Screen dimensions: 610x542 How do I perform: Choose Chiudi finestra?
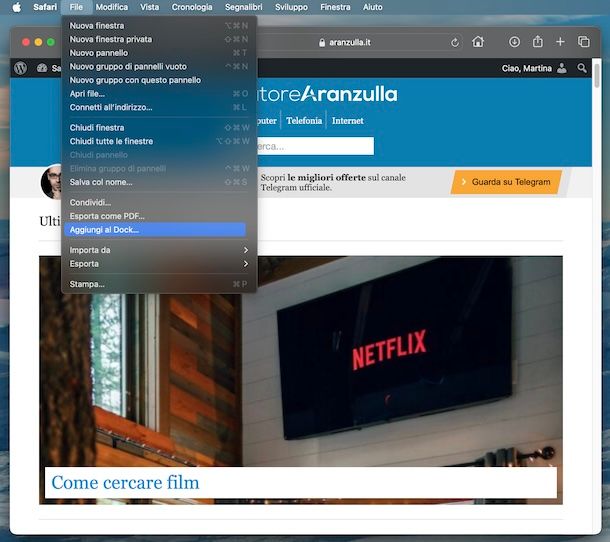click(159, 128)
